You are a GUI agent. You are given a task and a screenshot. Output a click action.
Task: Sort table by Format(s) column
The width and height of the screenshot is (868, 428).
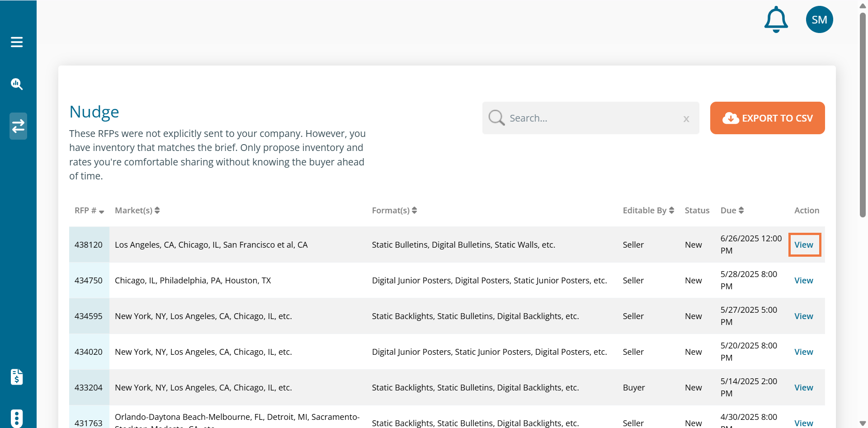point(394,211)
